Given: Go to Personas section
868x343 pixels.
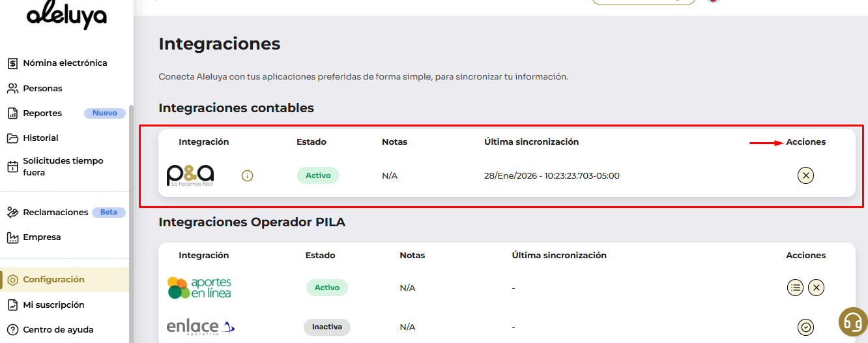Looking at the screenshot, I should 42,88.
